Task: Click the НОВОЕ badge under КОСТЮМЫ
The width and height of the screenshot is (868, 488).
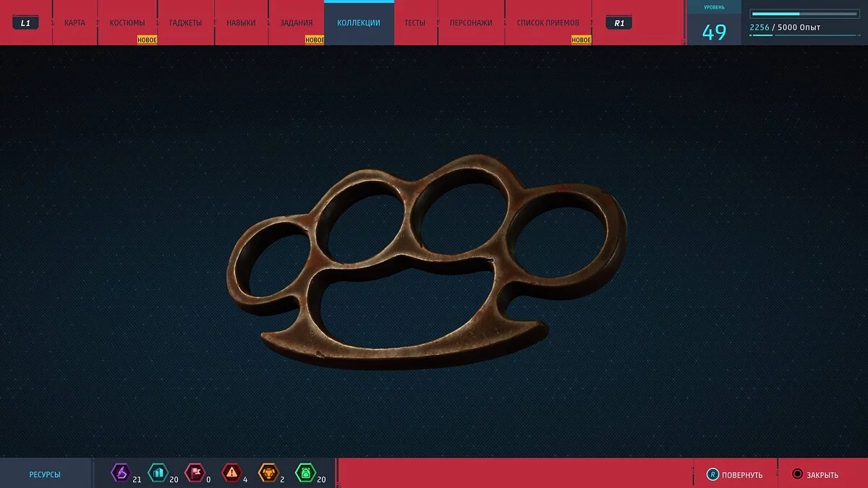Action: tap(148, 40)
